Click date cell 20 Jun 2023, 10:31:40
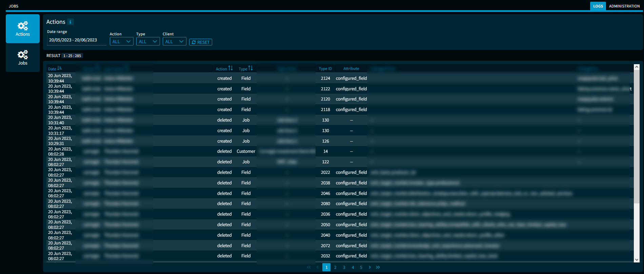Image resolution: width=644 pixels, height=274 pixels. point(60,120)
